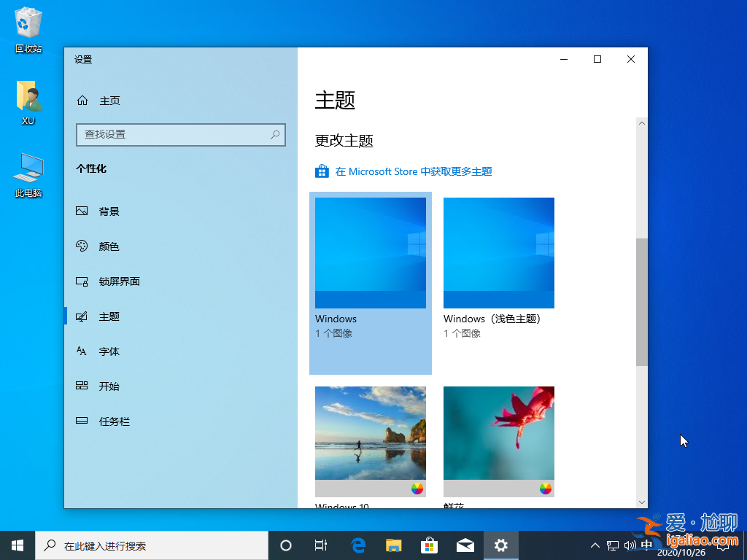Open Task View from the taskbar
This screenshot has width=747, height=560.
(321, 545)
